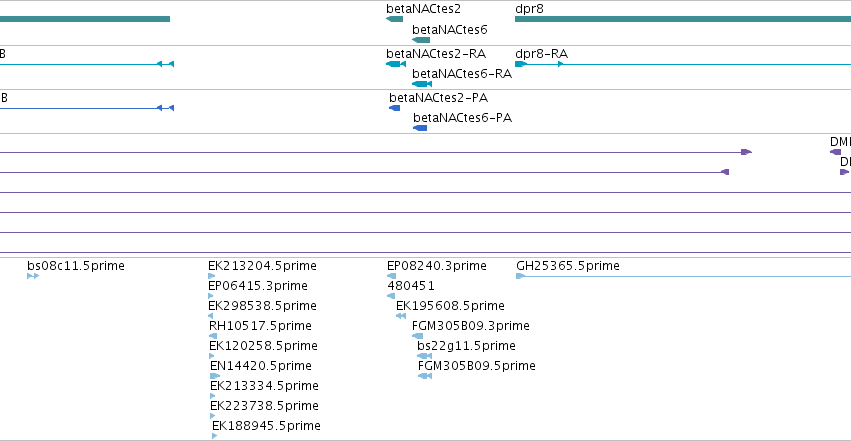Click the bs08c11.5prime EST arrows
This screenshot has width=851, height=441.
[x=33, y=276]
